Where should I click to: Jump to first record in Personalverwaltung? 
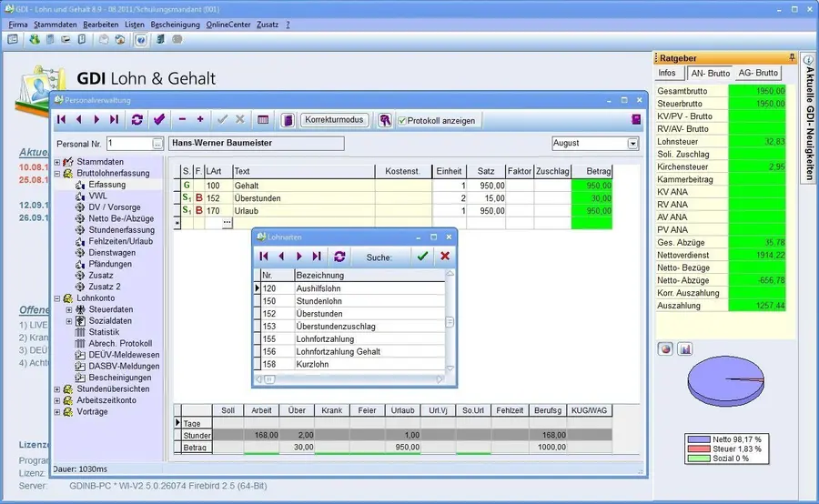pos(62,119)
